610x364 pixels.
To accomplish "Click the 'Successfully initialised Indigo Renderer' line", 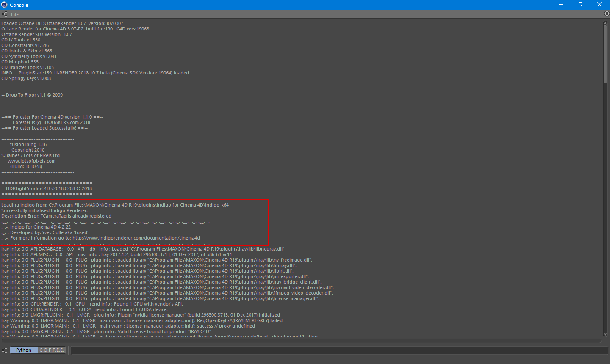I will [x=44, y=211].
